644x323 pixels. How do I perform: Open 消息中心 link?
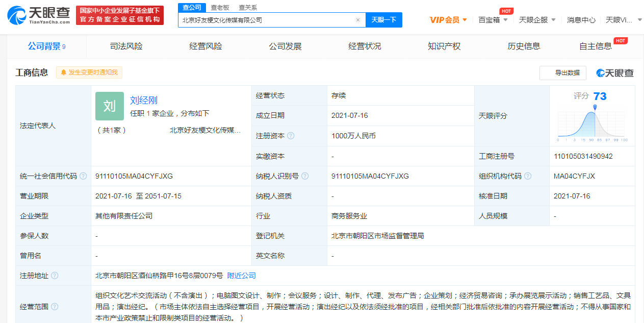pos(581,20)
